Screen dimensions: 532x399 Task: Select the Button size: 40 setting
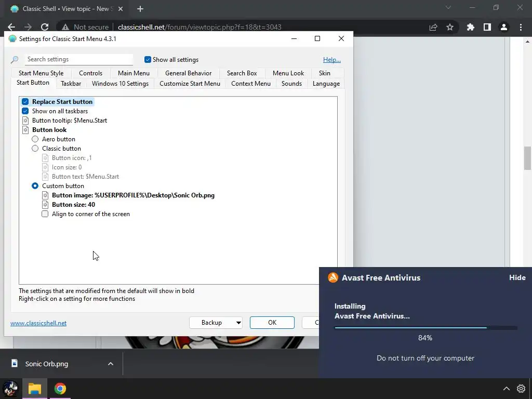(73, 205)
